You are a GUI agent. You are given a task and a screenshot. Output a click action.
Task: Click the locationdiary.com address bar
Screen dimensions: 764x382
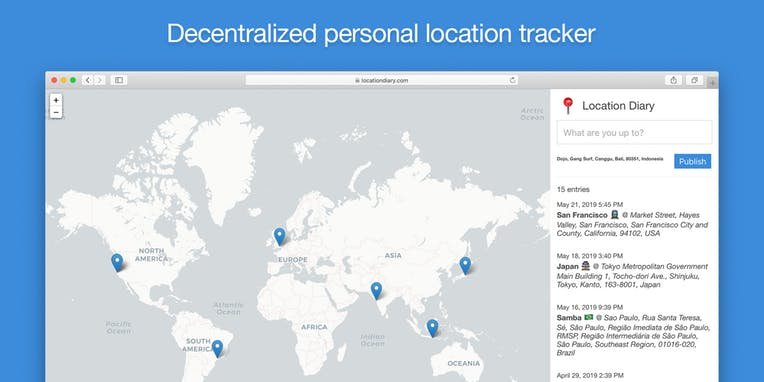pos(382,80)
